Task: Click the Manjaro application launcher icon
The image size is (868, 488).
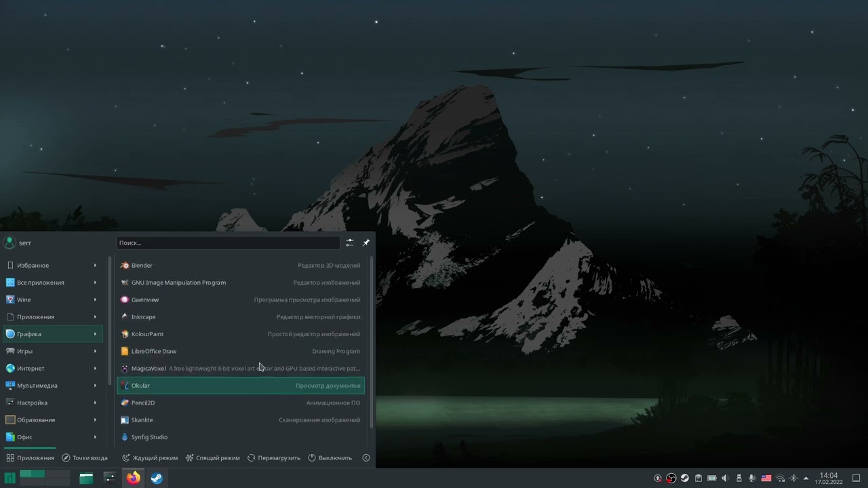Action: tap(9, 478)
